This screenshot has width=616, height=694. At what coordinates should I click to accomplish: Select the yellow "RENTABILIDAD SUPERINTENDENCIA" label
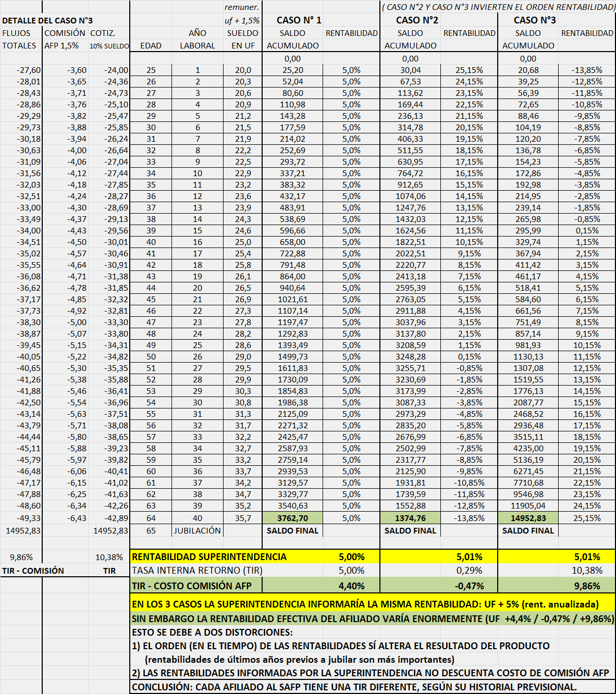[210, 556]
